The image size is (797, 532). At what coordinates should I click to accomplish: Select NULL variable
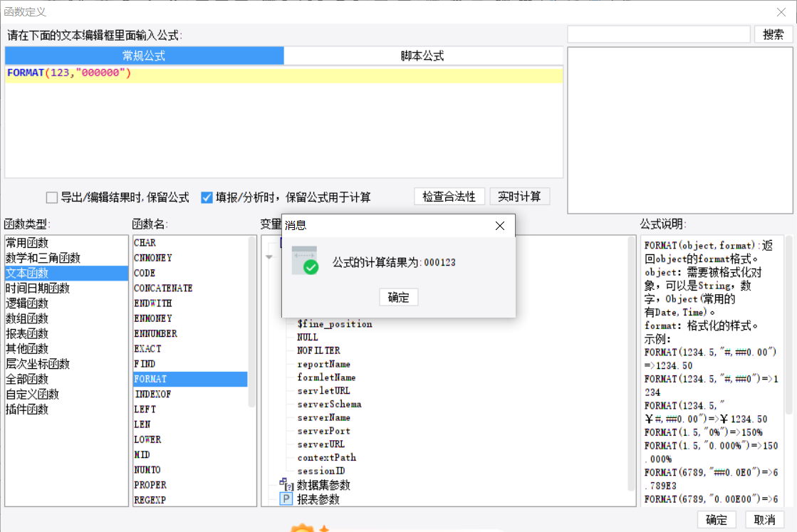308,338
